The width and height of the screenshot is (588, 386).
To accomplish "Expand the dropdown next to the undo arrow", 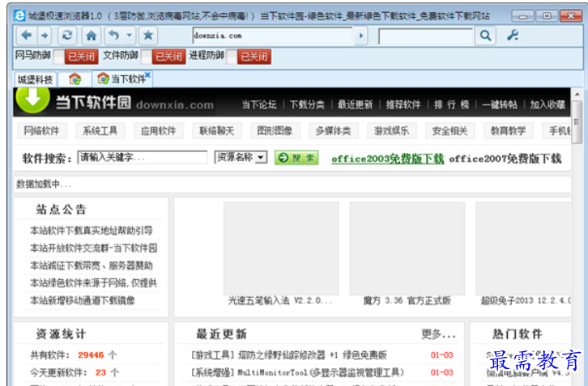I will point(129,36).
